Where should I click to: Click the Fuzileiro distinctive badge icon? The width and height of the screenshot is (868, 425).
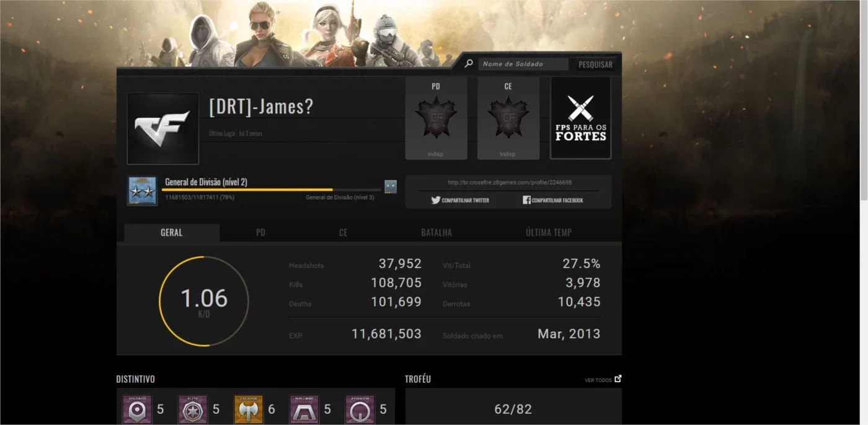[304, 409]
